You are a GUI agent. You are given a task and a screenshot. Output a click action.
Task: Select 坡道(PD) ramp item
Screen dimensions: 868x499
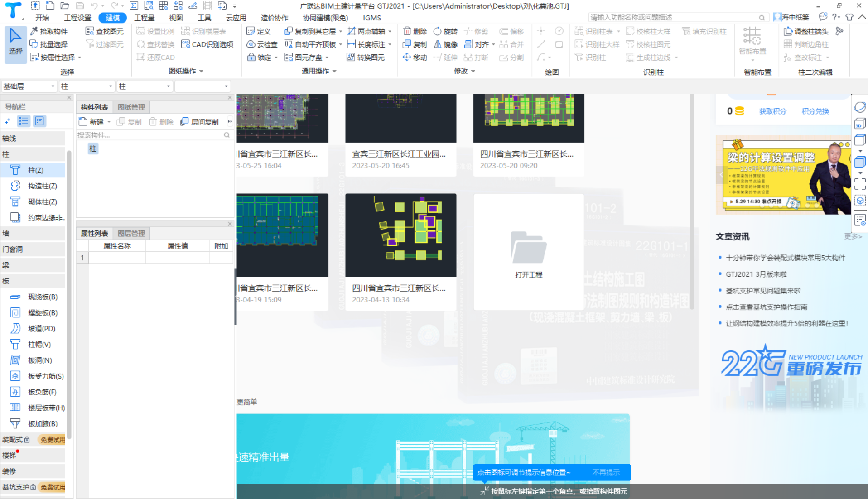(34, 329)
